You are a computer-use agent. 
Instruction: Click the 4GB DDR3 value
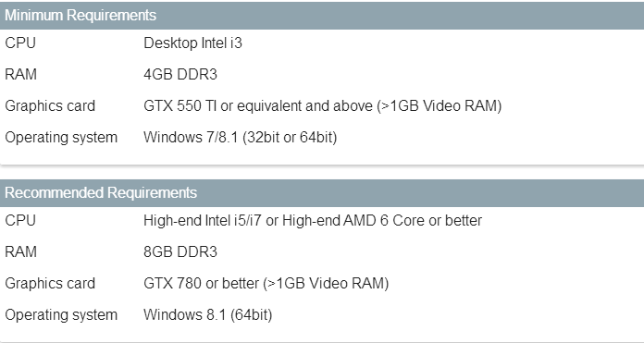pos(180,75)
